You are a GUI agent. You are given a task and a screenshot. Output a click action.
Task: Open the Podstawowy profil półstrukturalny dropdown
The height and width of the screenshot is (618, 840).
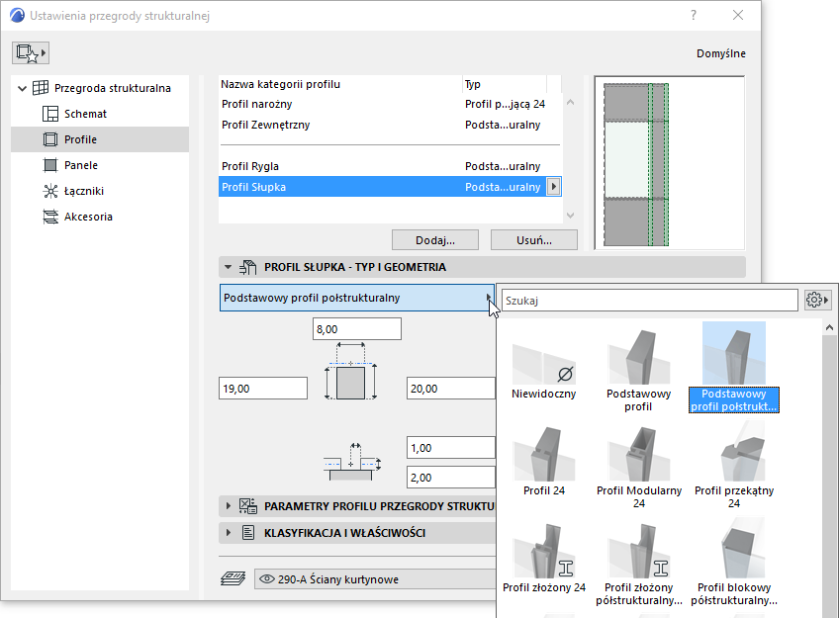point(357,298)
